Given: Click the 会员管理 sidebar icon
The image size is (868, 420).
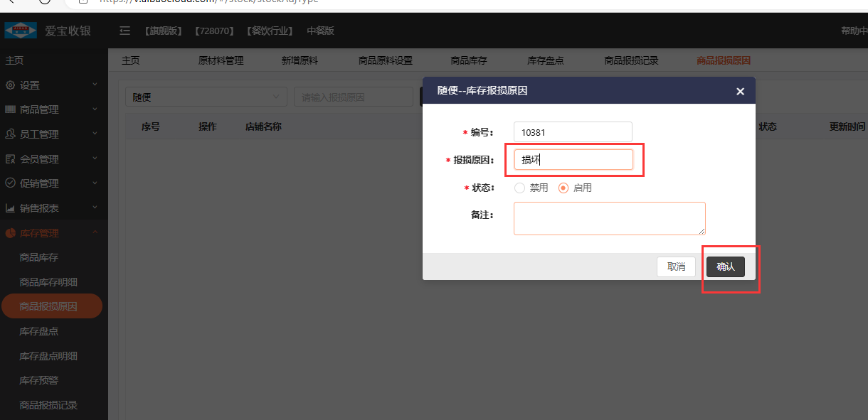Looking at the screenshot, I should click(10, 159).
